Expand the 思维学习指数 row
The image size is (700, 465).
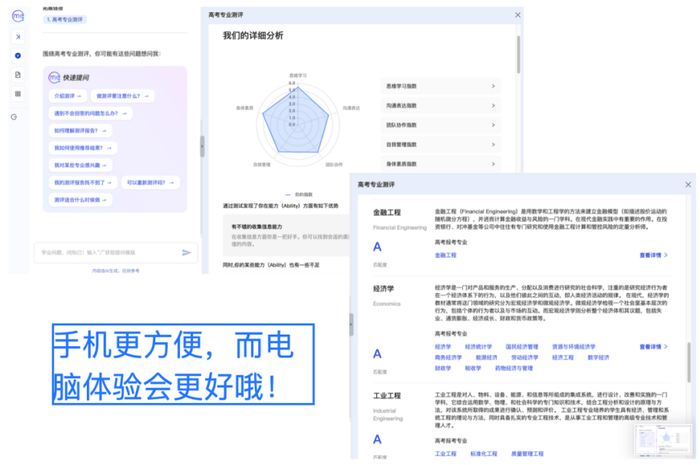[441, 86]
